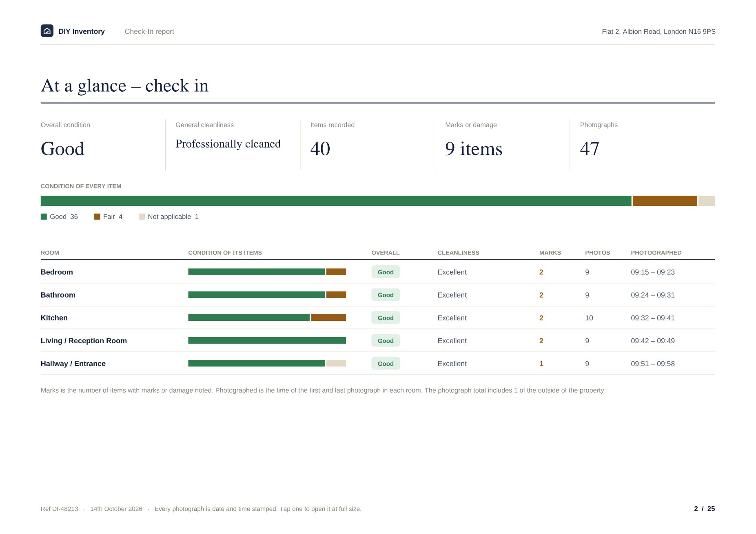
Task: Click the MARKS column header
Action: tap(550, 253)
